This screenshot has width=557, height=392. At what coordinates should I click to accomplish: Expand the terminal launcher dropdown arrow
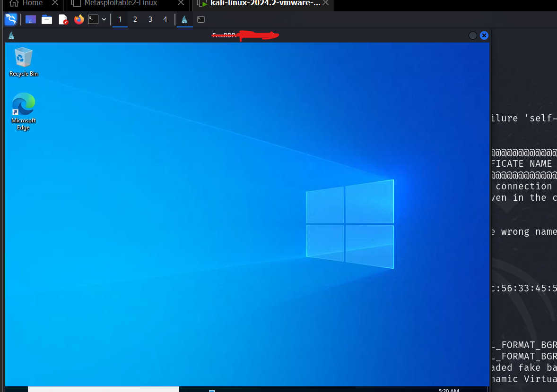(x=104, y=19)
